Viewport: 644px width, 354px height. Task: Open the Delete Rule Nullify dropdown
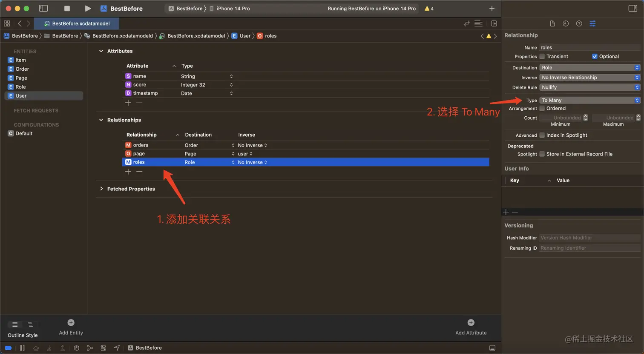[590, 87]
